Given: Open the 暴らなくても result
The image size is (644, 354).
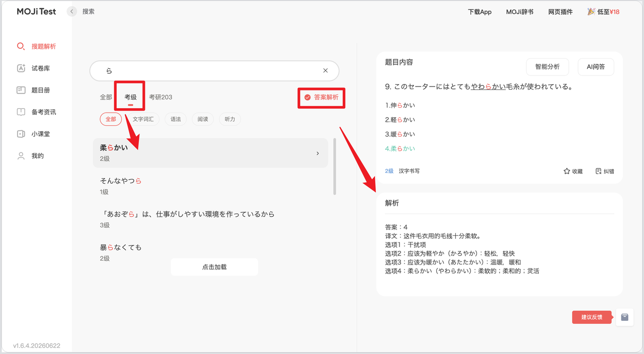Looking at the screenshot, I should click(x=210, y=252).
